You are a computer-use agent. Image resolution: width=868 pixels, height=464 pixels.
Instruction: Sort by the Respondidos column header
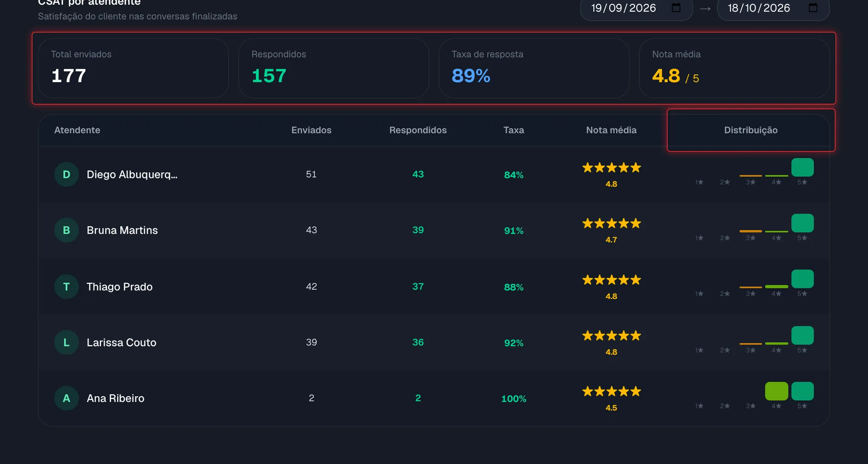point(418,130)
